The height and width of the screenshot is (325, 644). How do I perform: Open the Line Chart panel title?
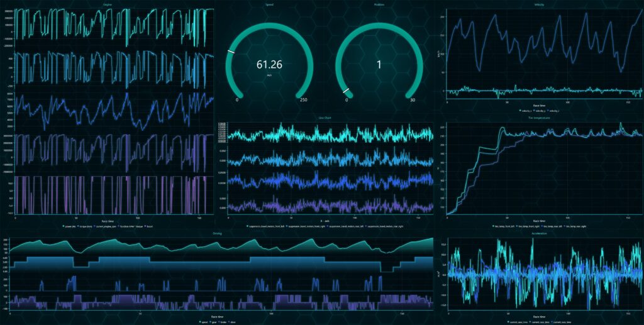coord(325,118)
